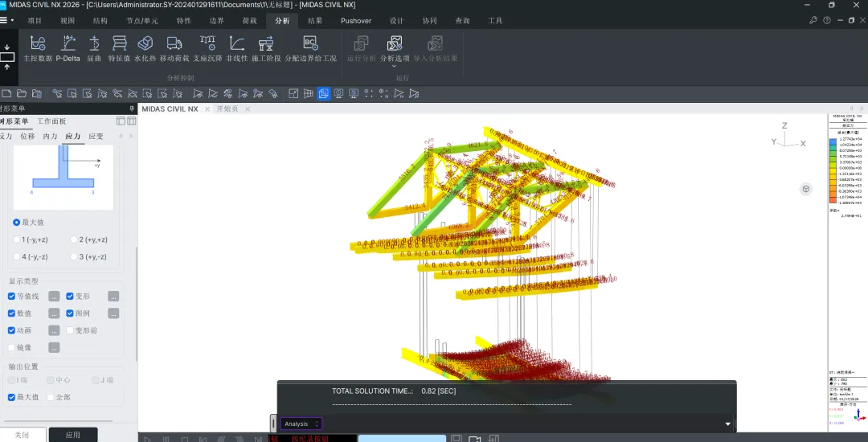The image size is (868, 442).
Task: Open the 移动荷载 moving load control
Action: click(x=174, y=49)
